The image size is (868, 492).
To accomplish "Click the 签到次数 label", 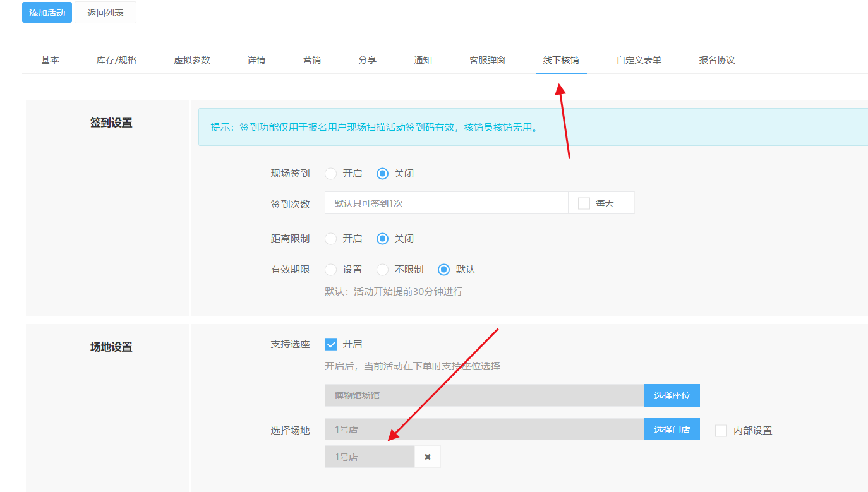I will tap(290, 204).
